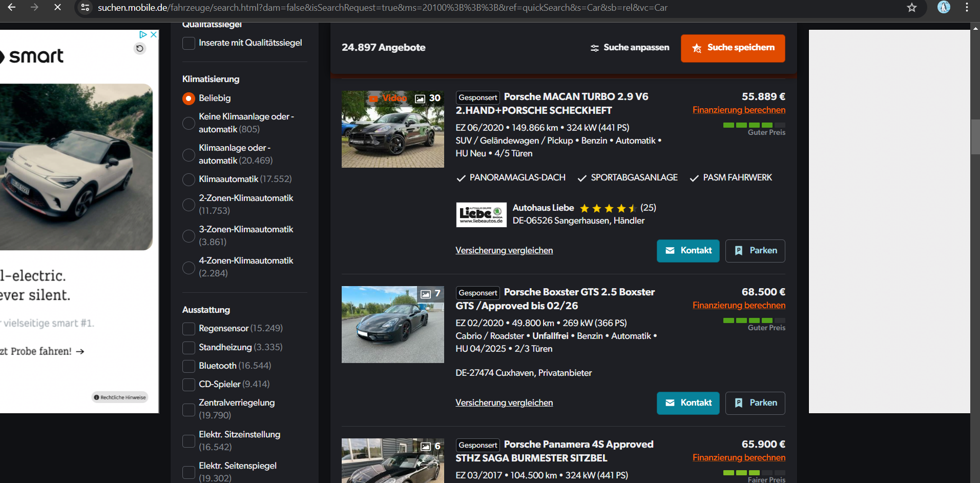Open the Porsche Boxster GTS photo thumbnail
Screen dimensions: 980x483
click(x=392, y=325)
